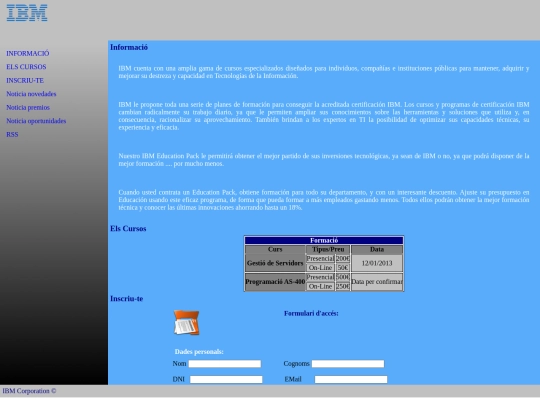This screenshot has width=540, height=405.
Task: Open the INFORMACIÓ sidebar link
Action: point(28,53)
